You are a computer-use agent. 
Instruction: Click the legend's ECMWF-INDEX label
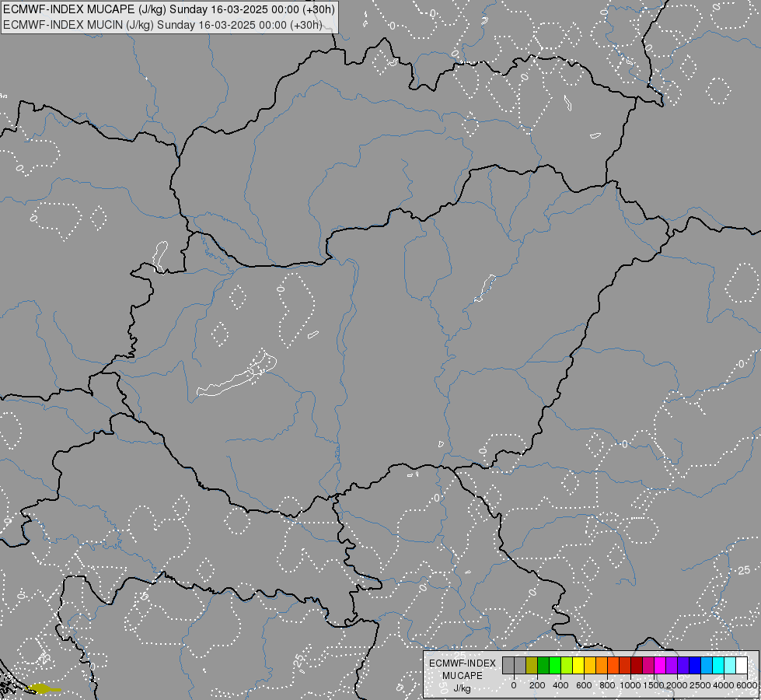click(463, 663)
